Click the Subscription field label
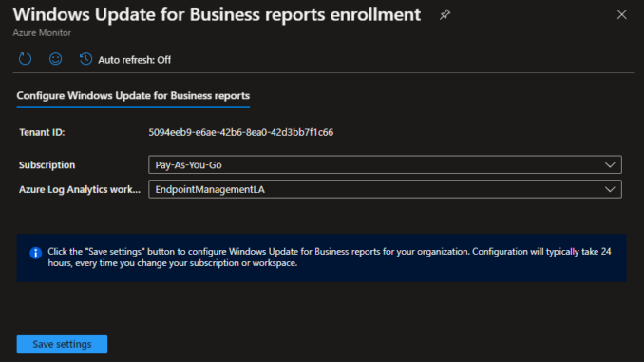Viewport: 644px width, 362px height. 47,165
